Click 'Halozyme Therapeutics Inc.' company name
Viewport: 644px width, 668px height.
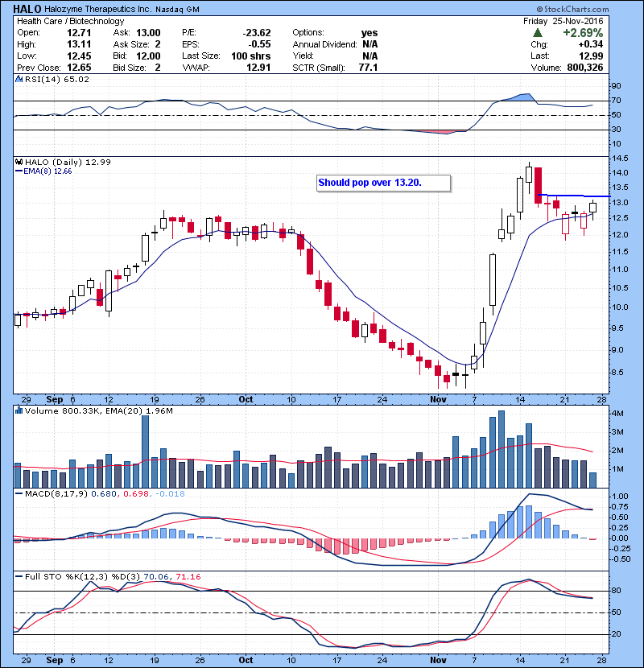[97, 9]
